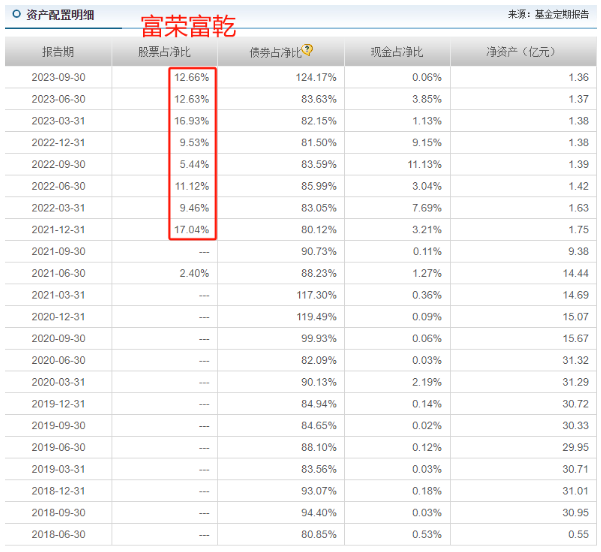Image resolution: width=601 pixels, height=552 pixels.
Task: Click the 报告期 column header
Action: 58,52
